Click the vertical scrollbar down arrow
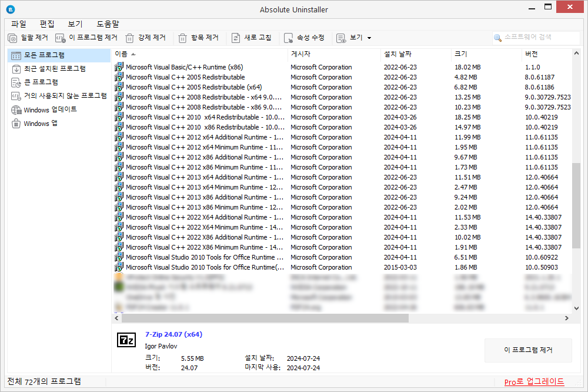The width and height of the screenshot is (588, 392). coord(576,308)
